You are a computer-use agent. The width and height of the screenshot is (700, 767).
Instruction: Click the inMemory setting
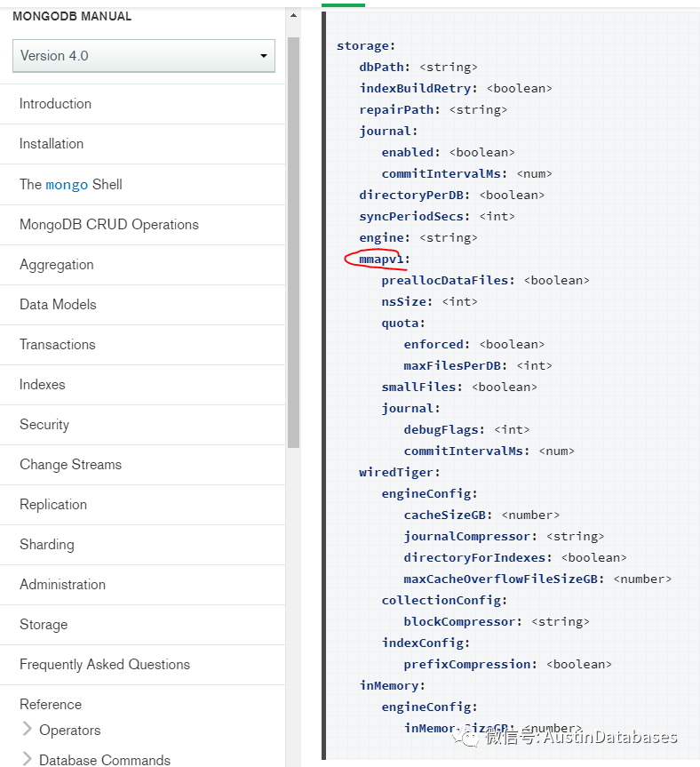pos(392,686)
